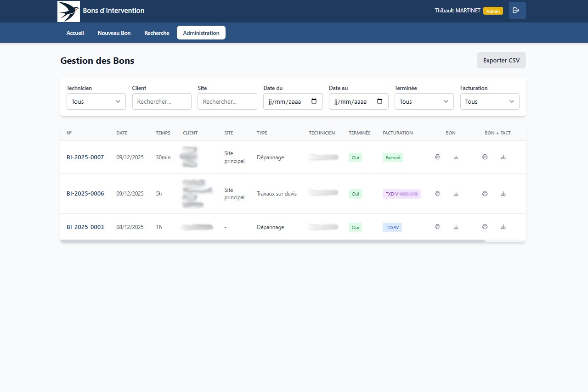This screenshot has height=392, width=588.
Task: Open the Facturation filter dropdown
Action: 490,101
